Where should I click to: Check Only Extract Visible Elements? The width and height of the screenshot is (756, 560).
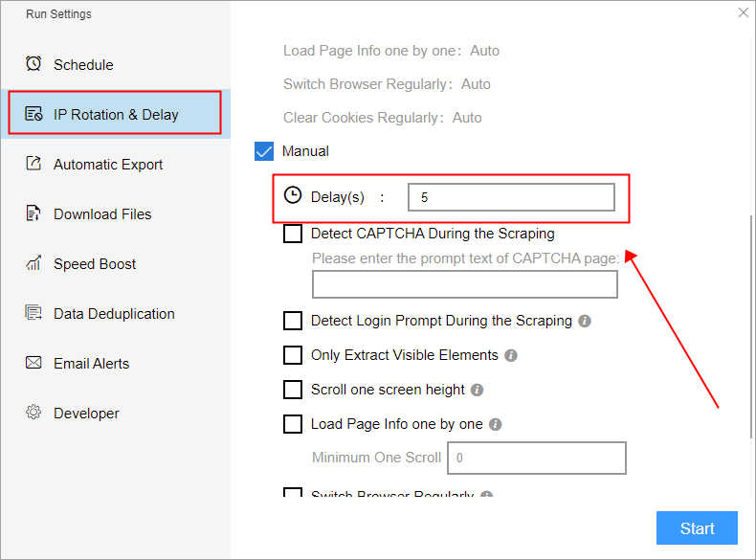tap(293, 355)
